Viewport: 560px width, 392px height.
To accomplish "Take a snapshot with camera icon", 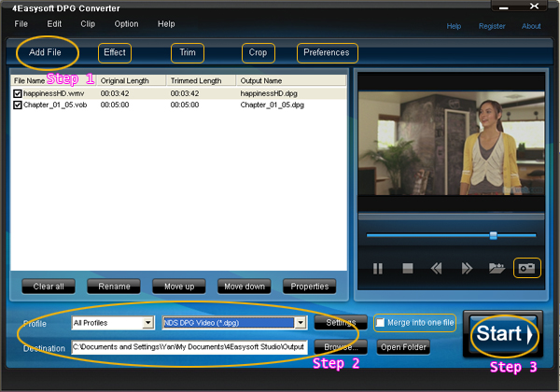I will pyautogui.click(x=526, y=268).
